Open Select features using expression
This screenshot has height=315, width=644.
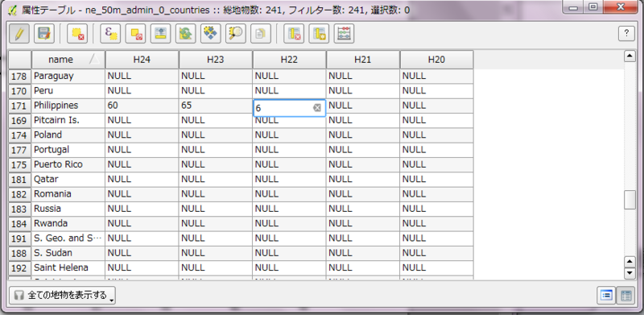click(x=110, y=34)
